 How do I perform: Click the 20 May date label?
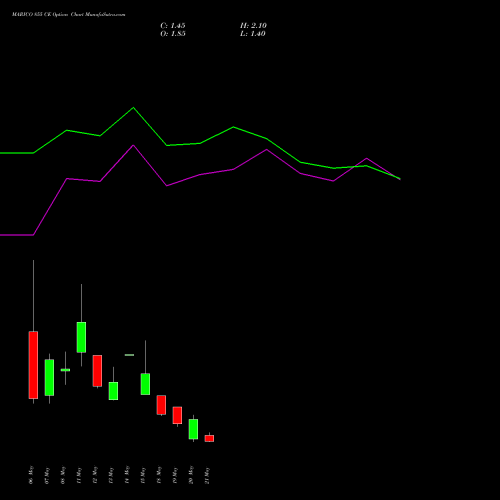191,475
